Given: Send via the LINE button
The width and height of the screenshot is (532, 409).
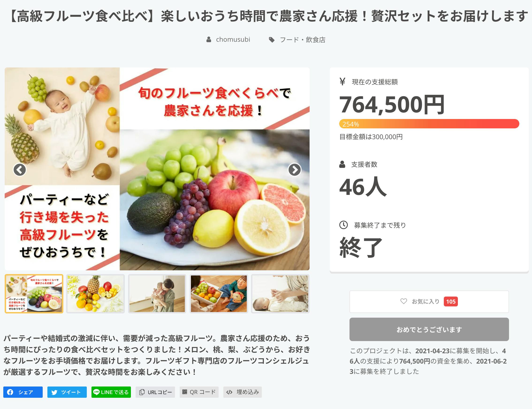Looking at the screenshot, I should tap(111, 392).
